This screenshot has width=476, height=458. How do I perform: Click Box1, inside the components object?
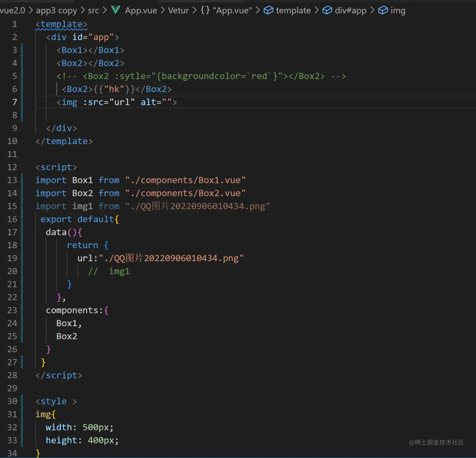tap(69, 323)
